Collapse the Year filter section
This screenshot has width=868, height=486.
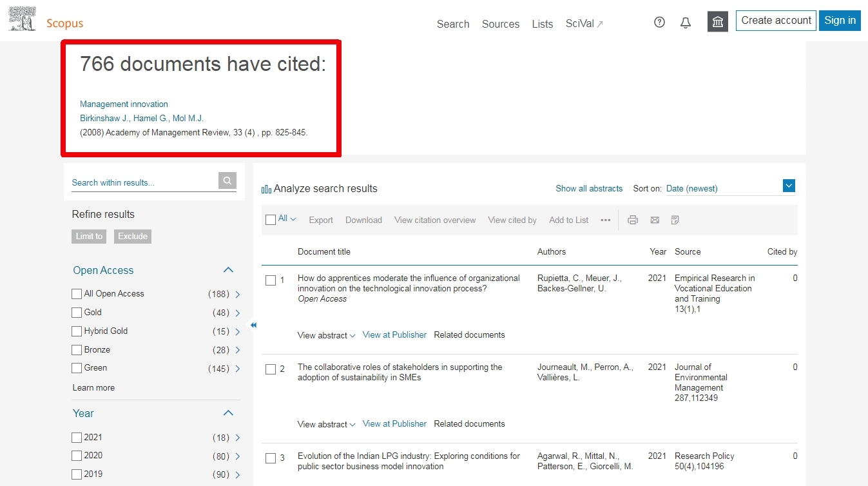point(228,413)
